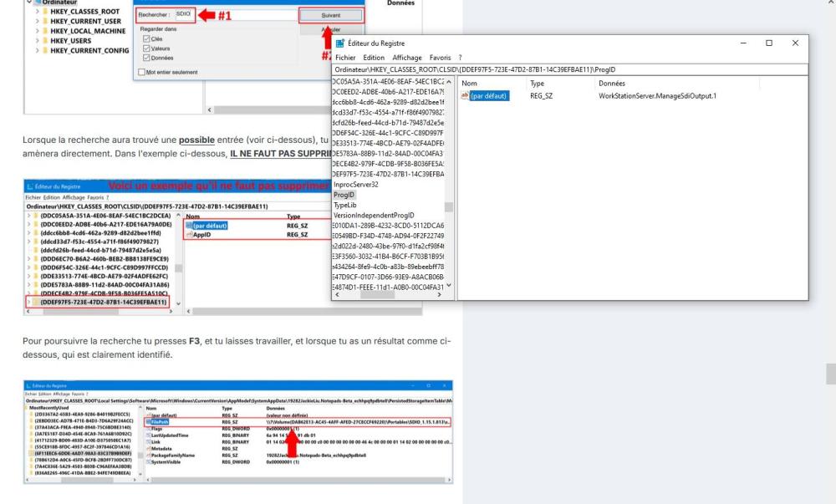Toggle the Clés checkbox in the search dialog
This screenshot has height=504, width=836.
pyautogui.click(x=146, y=39)
